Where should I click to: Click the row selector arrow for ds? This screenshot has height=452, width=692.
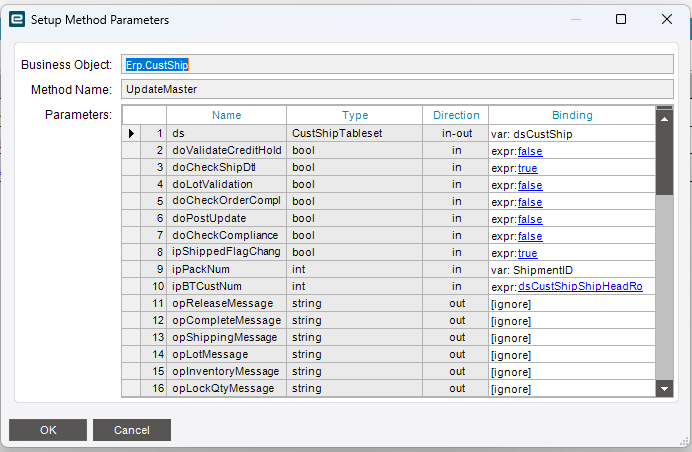[x=131, y=133]
